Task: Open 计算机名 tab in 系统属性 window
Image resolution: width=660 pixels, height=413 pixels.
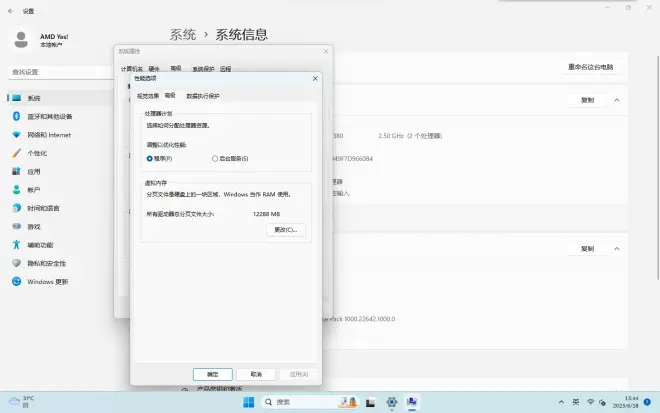Action: [132, 69]
